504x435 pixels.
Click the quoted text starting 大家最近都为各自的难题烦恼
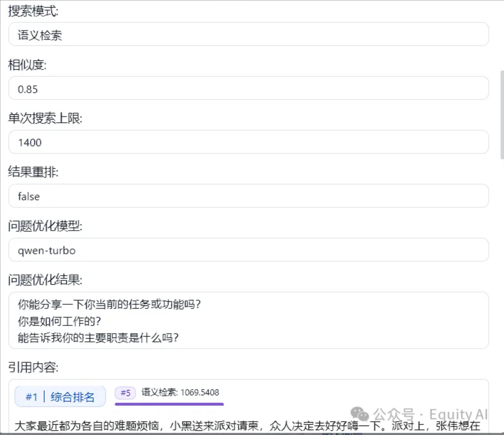[248, 426]
